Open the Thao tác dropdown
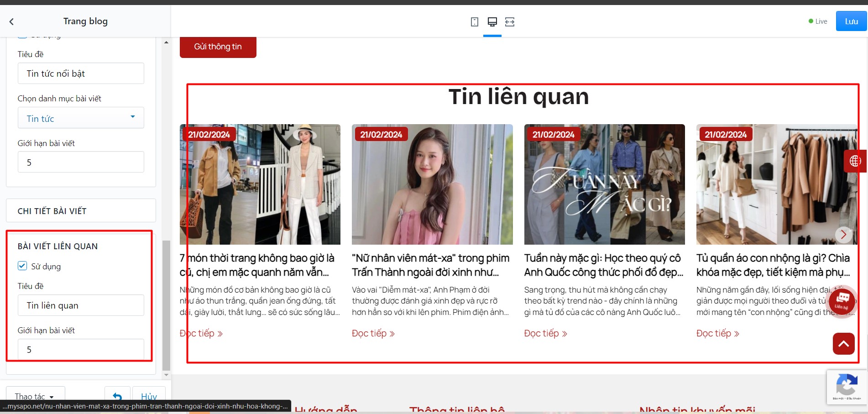The image size is (868, 414). (35, 396)
